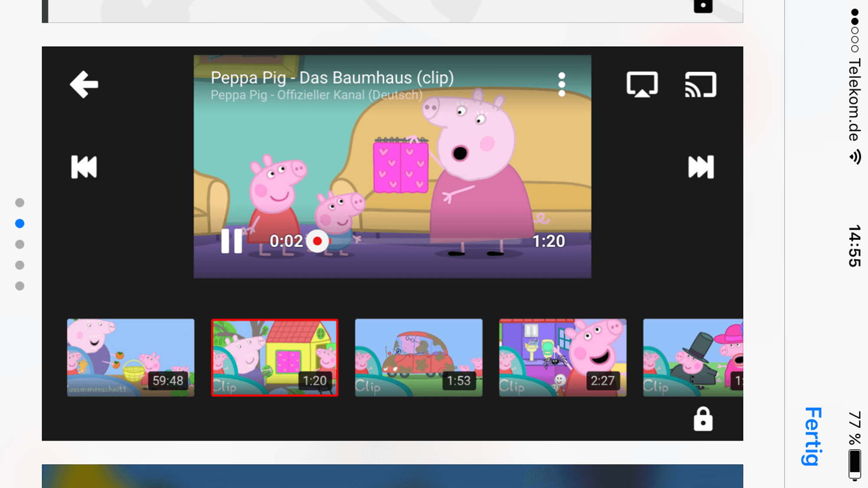Image resolution: width=868 pixels, height=488 pixels.
Task: Tap the Chromecast cast icon
Action: (700, 84)
